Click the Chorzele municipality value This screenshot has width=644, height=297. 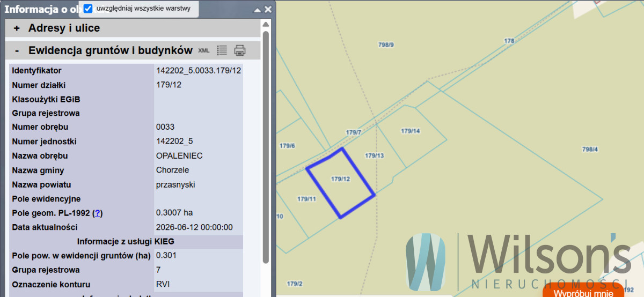point(173,170)
